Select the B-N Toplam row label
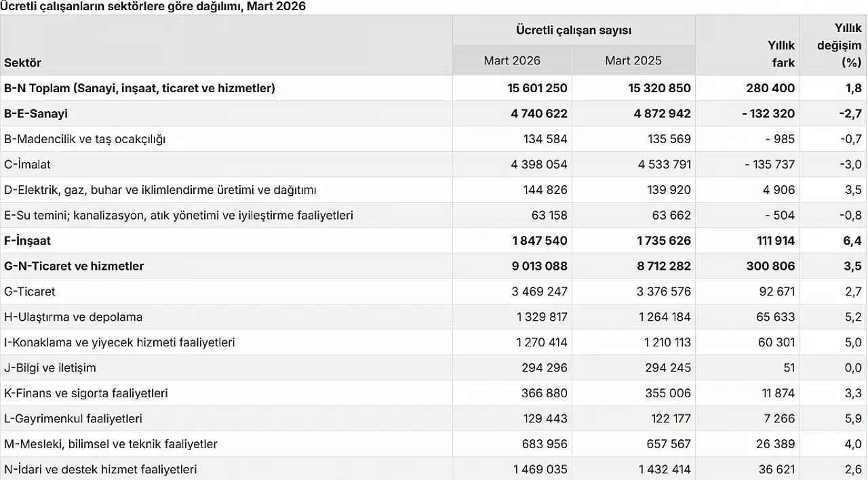Viewport: 868px width, 480px height. coord(140,88)
